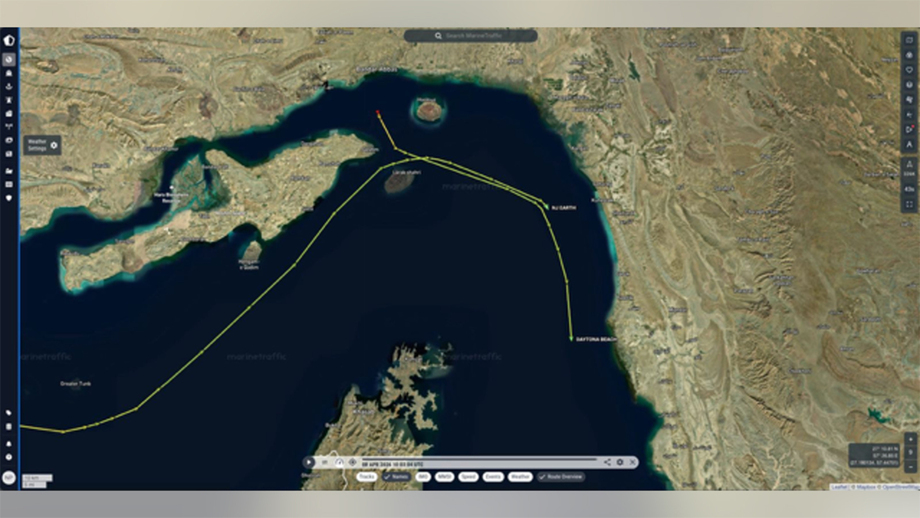This screenshot has width=920, height=518.
Task: Zoom out of the map
Action: click(910, 465)
